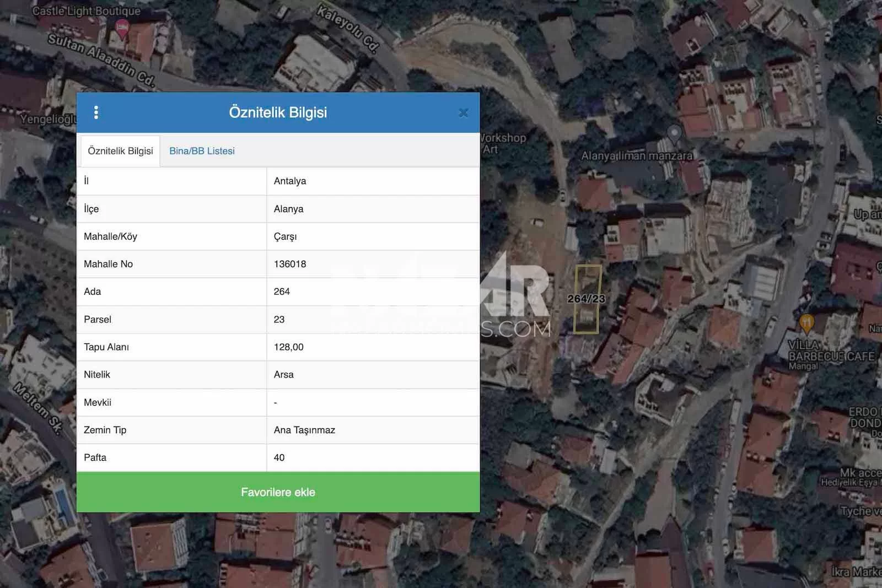The width and height of the screenshot is (882, 588).
Task: Click the Nitelik value Arsa
Action: point(283,375)
